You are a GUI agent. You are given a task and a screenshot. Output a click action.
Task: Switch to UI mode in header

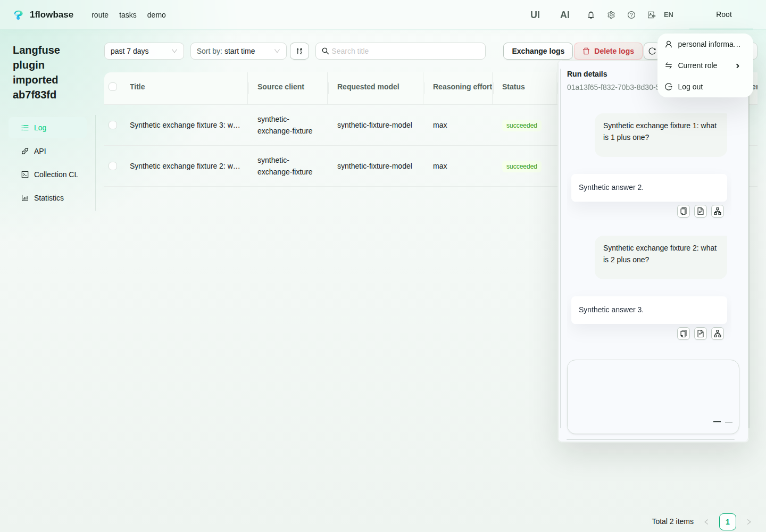535,15
